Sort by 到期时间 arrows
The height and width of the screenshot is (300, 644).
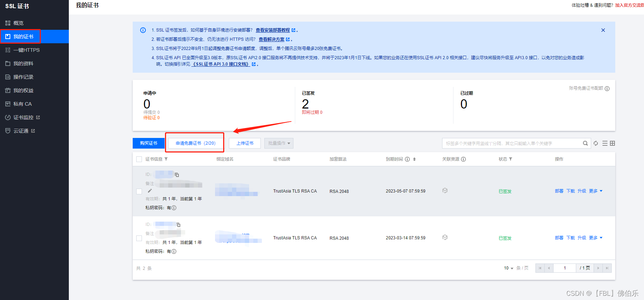(x=414, y=159)
